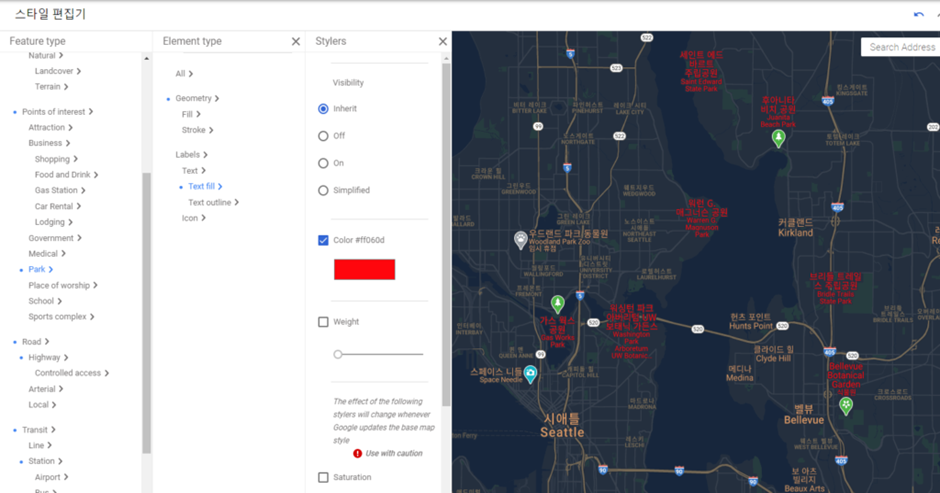The width and height of the screenshot is (940, 493).
Task: Select the Inherit visibility radio button
Action: coord(323,109)
